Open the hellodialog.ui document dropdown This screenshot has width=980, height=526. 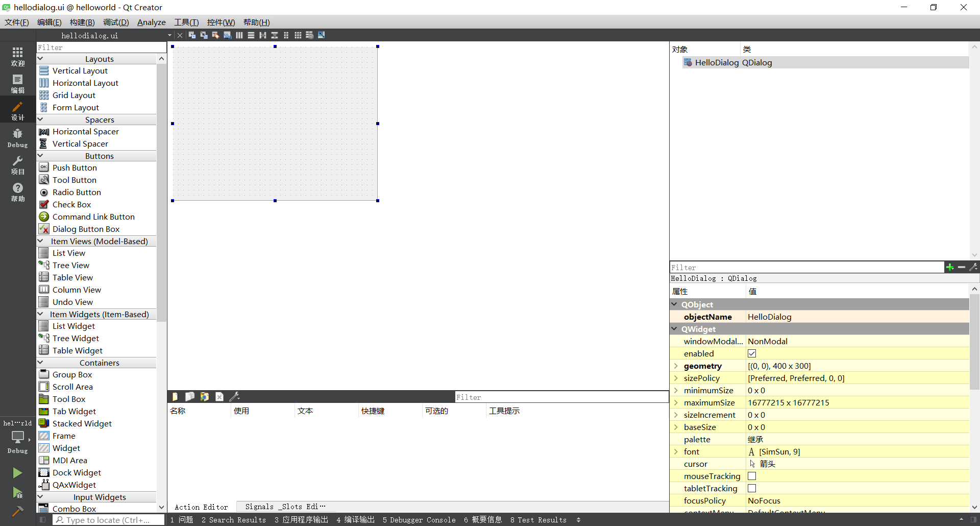(169, 35)
